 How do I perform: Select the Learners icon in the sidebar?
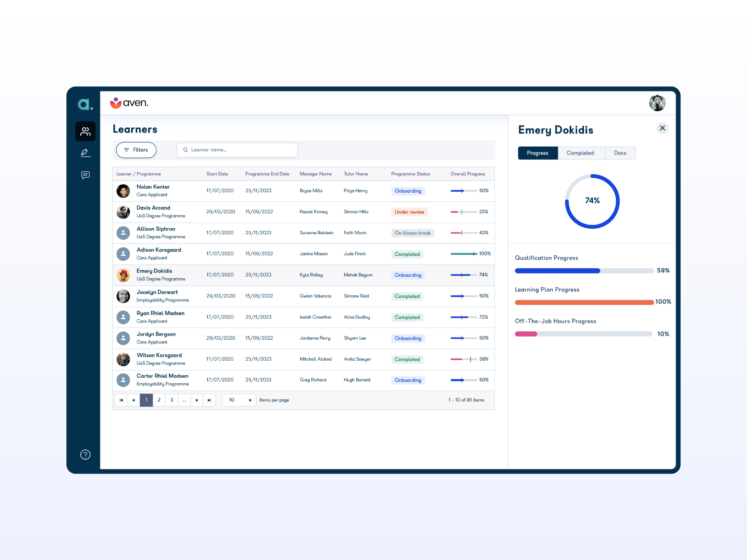coord(85,131)
